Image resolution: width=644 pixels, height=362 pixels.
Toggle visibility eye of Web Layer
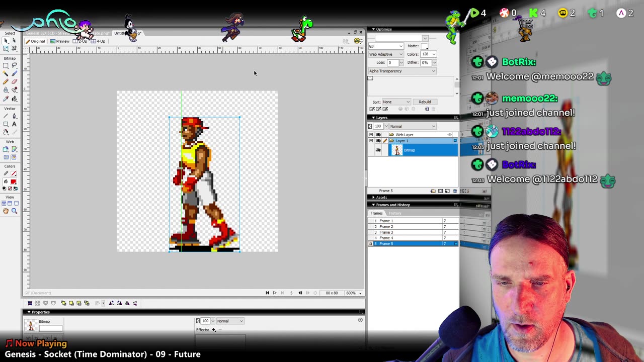378,135
